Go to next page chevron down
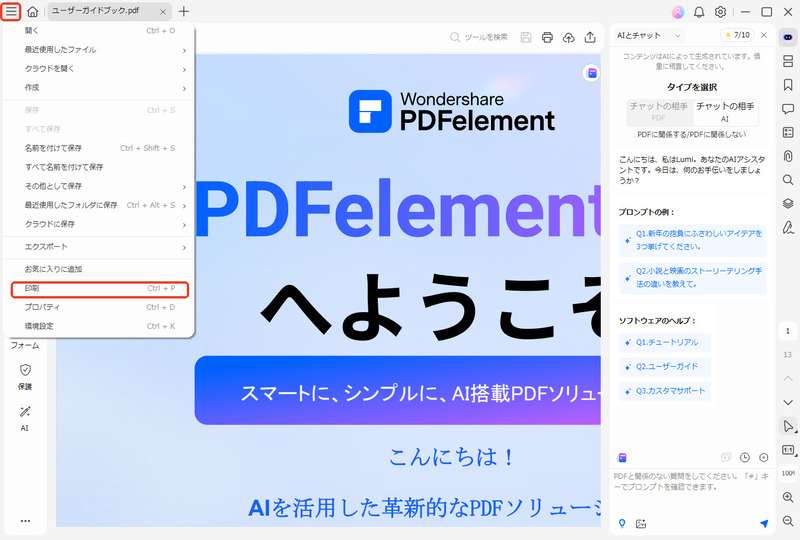 788,403
